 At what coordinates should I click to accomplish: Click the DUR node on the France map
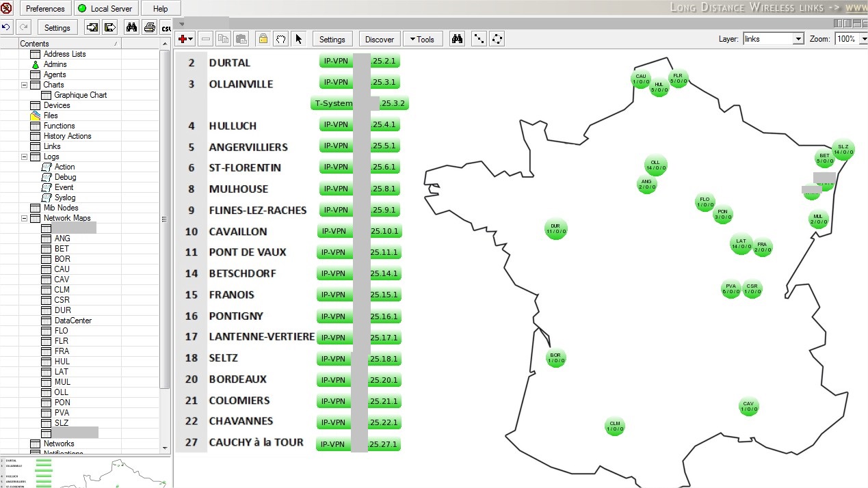coord(555,228)
